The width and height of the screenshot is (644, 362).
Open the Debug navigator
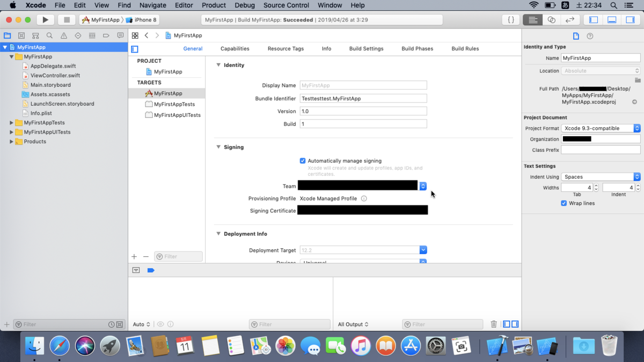92,35
